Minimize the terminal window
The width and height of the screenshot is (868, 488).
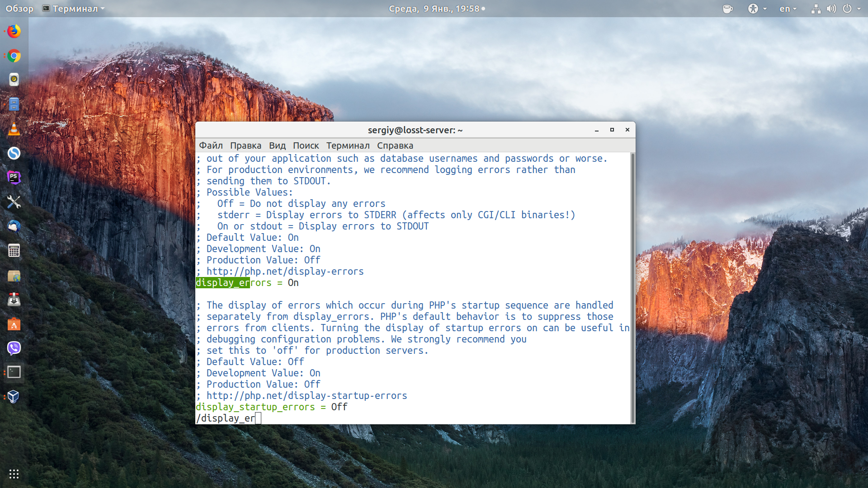(x=597, y=130)
